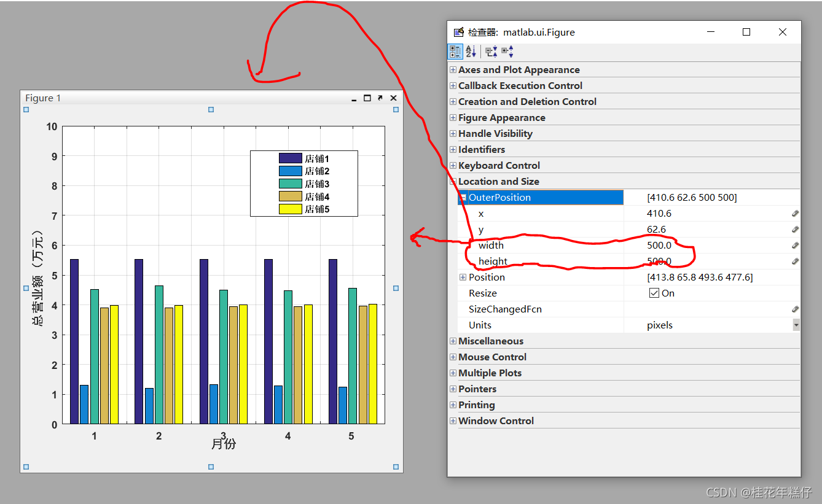Edit the x value 410.6
The width and height of the screenshot is (822, 504).
pos(659,214)
